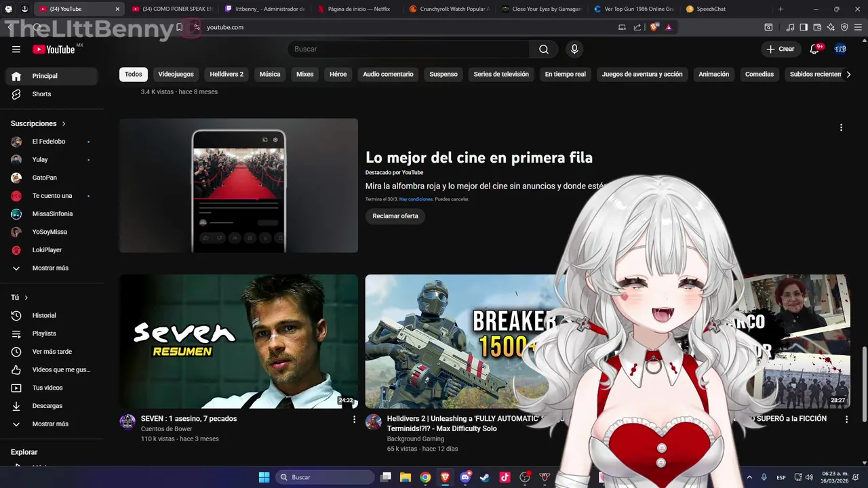Expand the Suscripciones section chevron

pos(64,124)
